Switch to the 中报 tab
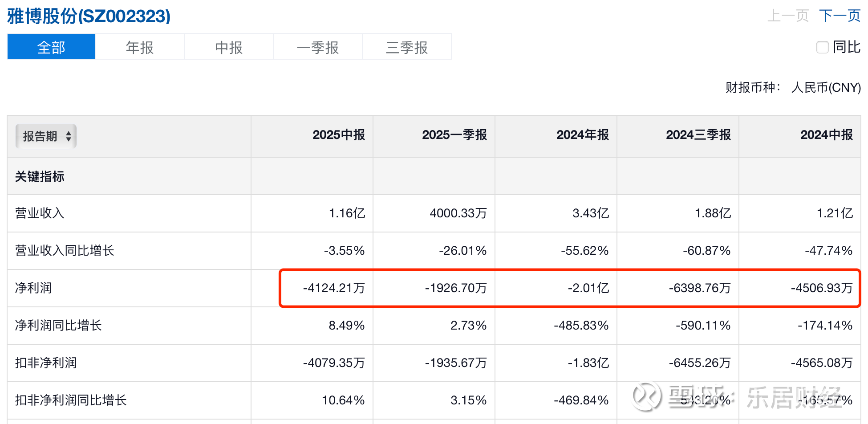This screenshot has width=868, height=424. click(x=229, y=47)
